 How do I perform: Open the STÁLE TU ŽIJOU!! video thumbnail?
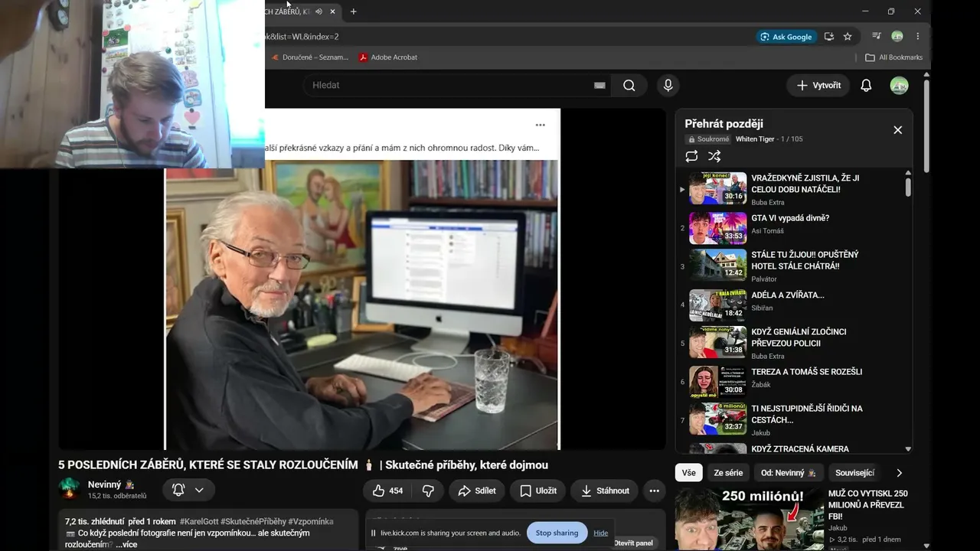coord(718,265)
